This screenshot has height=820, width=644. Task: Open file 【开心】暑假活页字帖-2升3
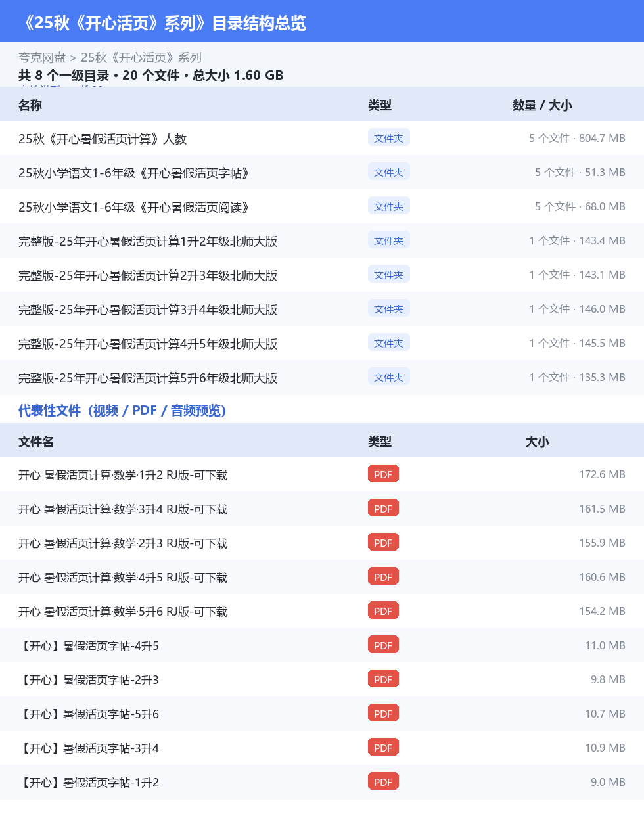(x=89, y=680)
